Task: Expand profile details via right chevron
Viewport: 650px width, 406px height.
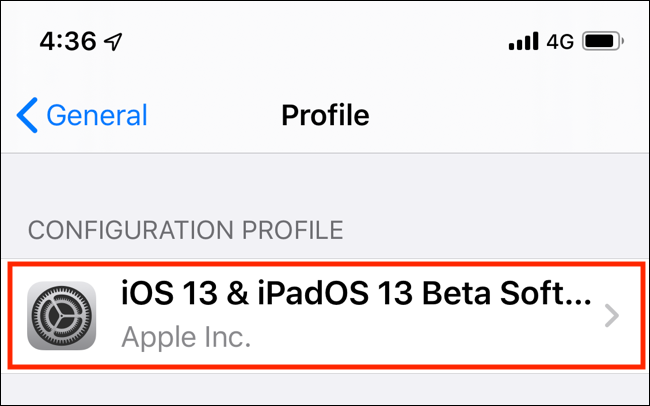Action: click(613, 316)
